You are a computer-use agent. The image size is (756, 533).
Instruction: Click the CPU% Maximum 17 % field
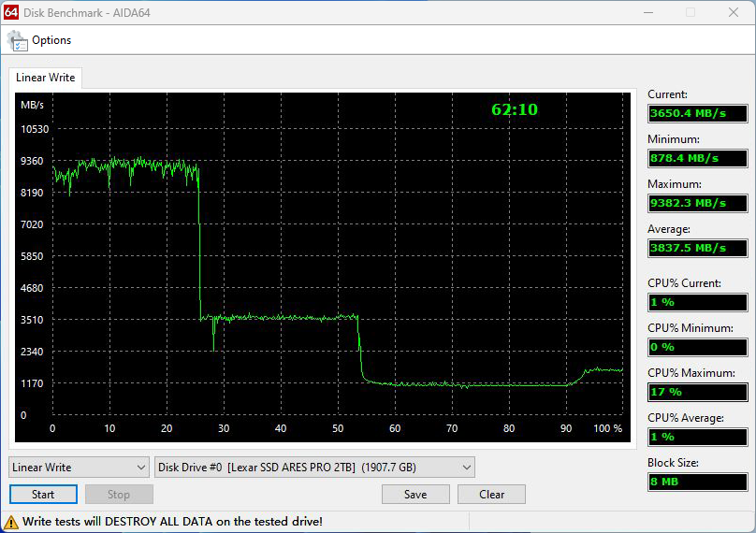(x=697, y=392)
